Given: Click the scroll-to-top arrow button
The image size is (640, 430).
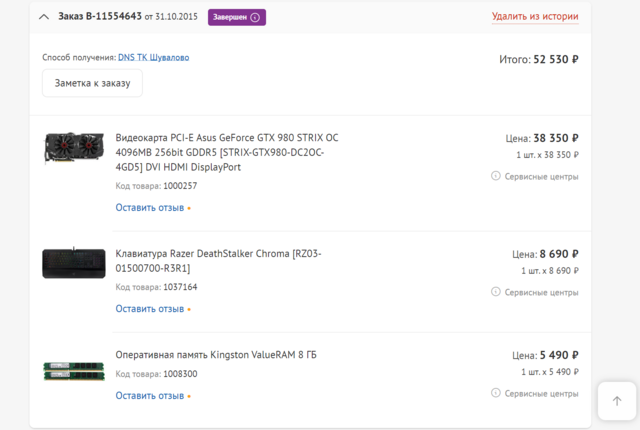Looking at the screenshot, I should pos(617,401).
